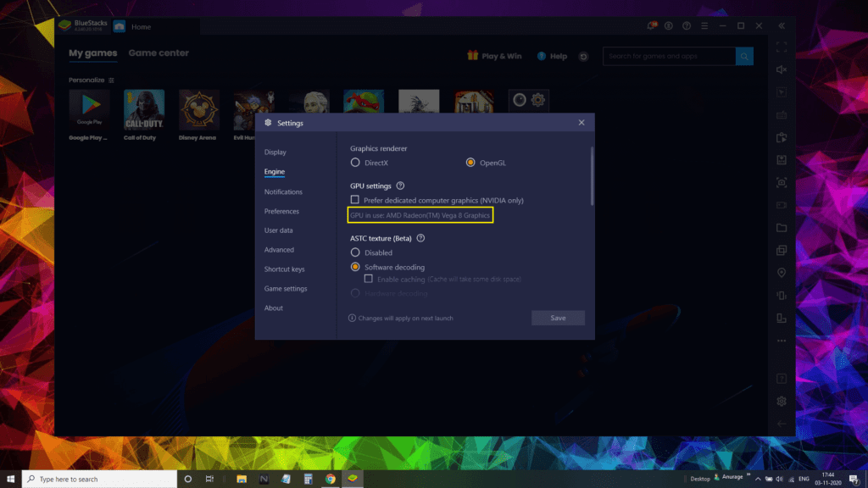Click the taskbar Type here to search box
868x488 pixels.
click(100, 480)
